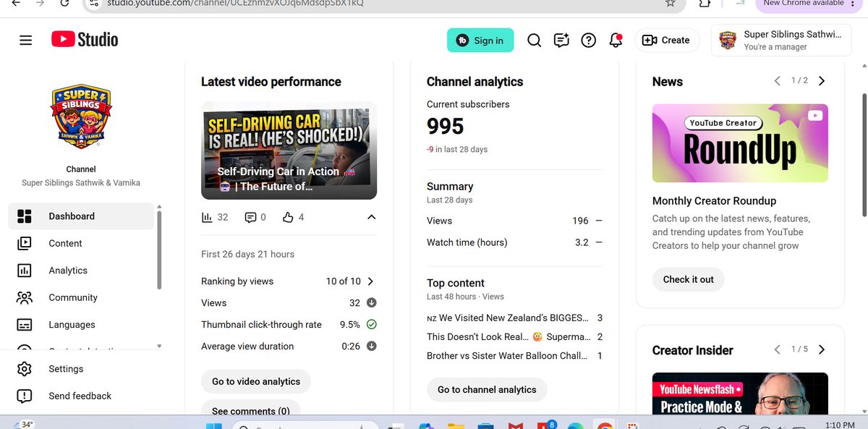Open the Self-Driving Car video thumbnail
This screenshot has height=429, width=868.
click(289, 150)
